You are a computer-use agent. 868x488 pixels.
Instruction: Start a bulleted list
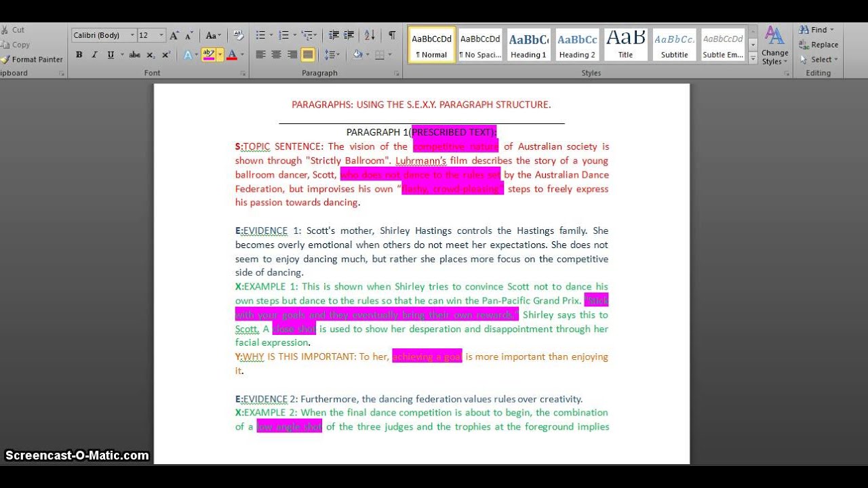pyautogui.click(x=260, y=35)
